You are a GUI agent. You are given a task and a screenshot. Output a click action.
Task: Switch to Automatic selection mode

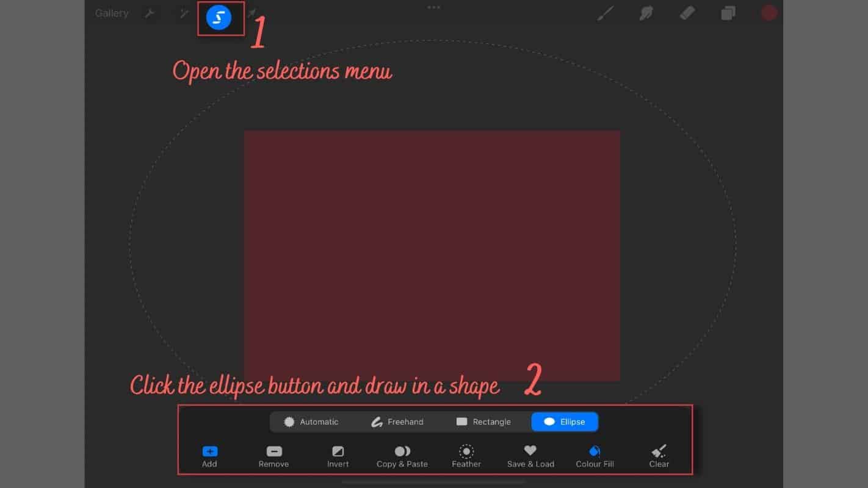pyautogui.click(x=311, y=422)
